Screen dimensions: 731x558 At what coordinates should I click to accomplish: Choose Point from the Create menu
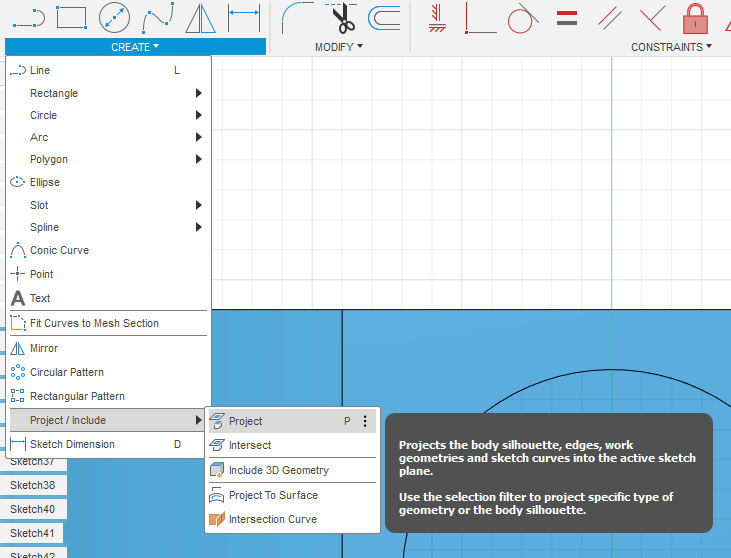[108, 274]
